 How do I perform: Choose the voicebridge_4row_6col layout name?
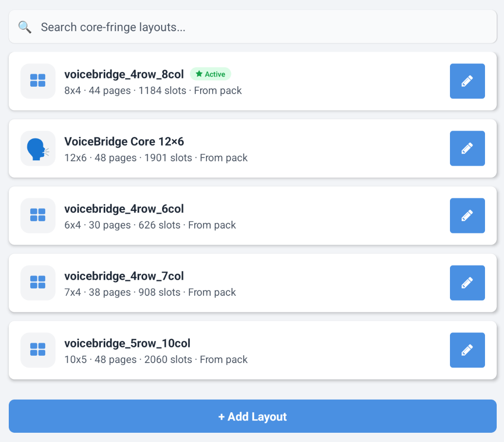tap(124, 209)
